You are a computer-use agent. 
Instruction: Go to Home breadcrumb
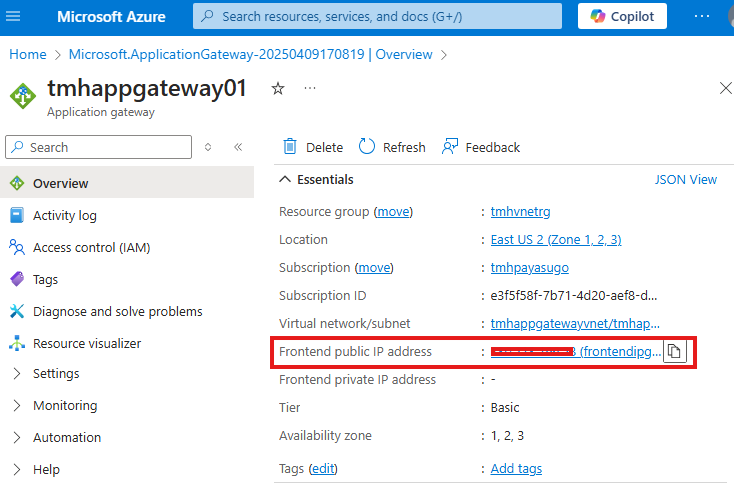pos(28,54)
